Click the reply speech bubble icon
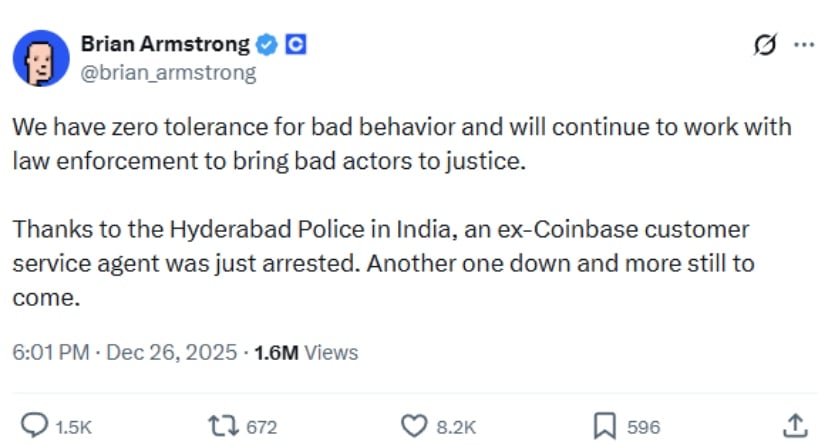Viewport: 825px width, 445px height. [34, 426]
